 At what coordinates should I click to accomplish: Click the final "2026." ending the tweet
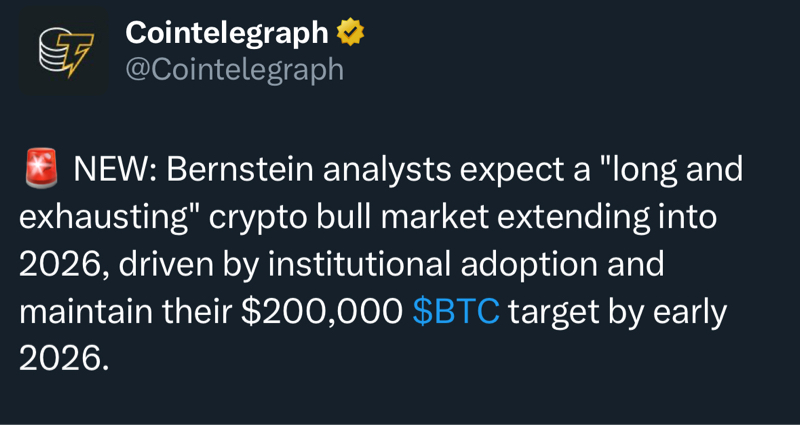coord(62,359)
